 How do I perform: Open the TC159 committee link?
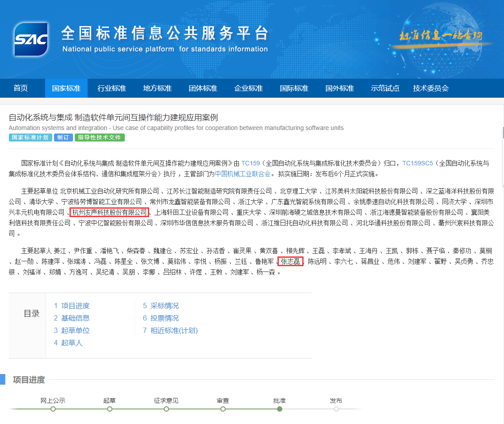[x=250, y=163]
